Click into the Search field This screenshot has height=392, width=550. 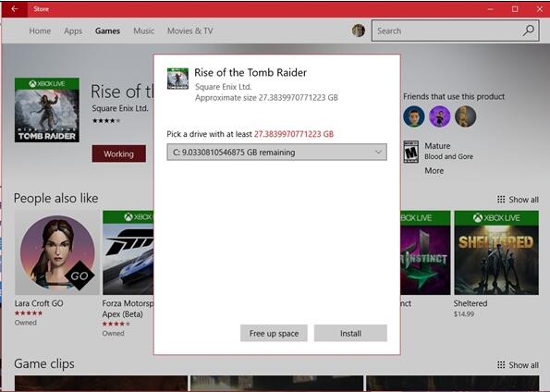pyautogui.click(x=456, y=31)
